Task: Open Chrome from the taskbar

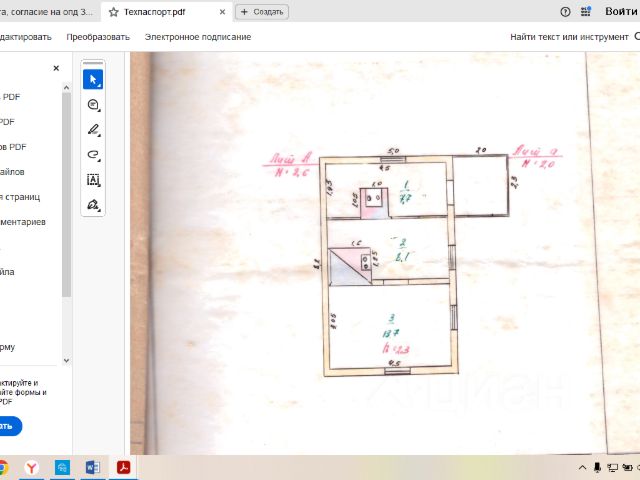Action: (3, 467)
